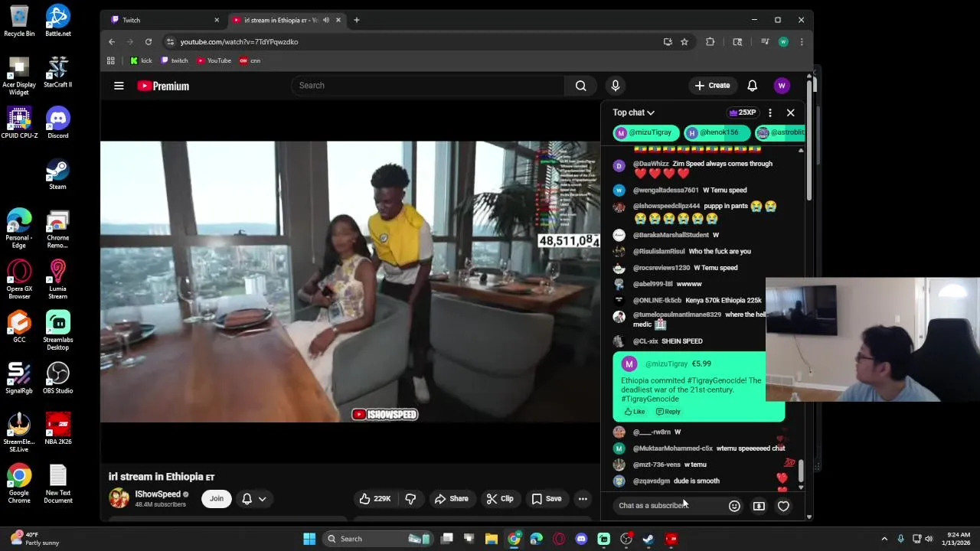
Task: Save video to playlist
Action: coord(546,499)
